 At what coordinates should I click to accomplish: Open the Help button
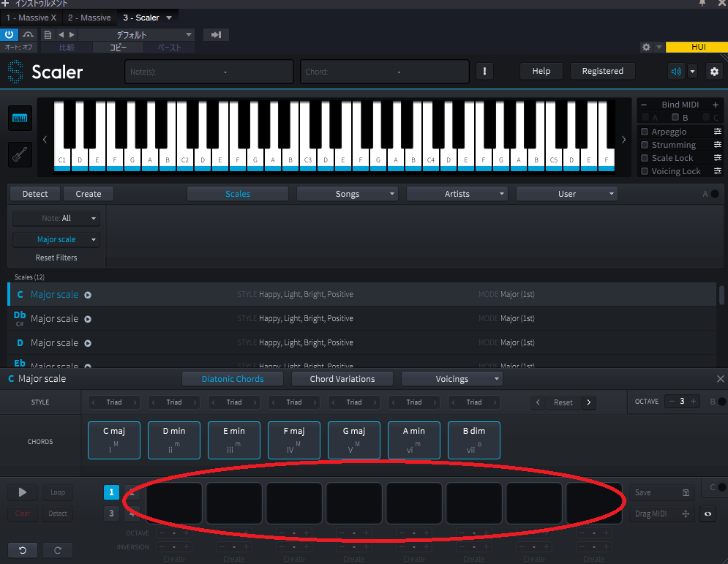tap(541, 71)
